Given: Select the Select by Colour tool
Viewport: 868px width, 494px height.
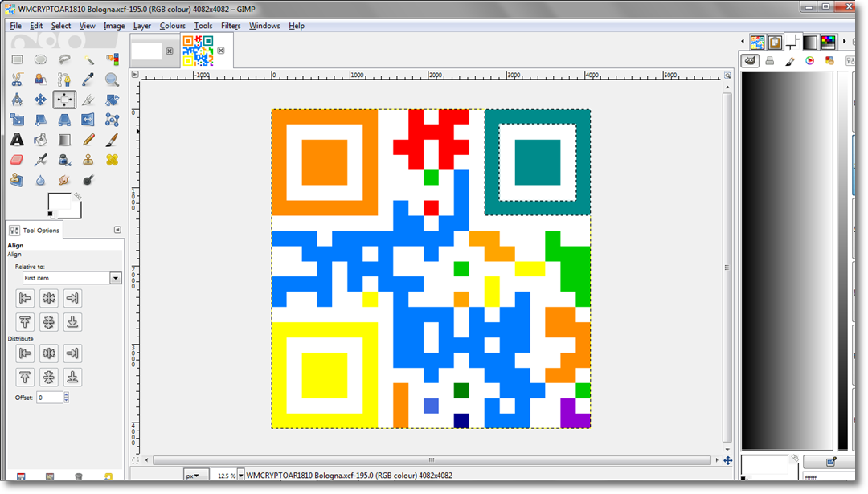Looking at the screenshot, I should (x=112, y=59).
